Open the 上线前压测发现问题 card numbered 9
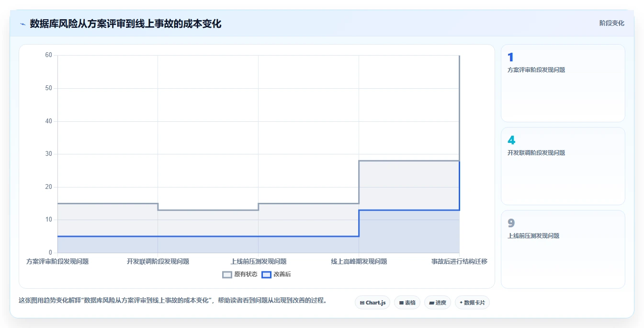Screen dimensions: 644x328 [563, 249]
